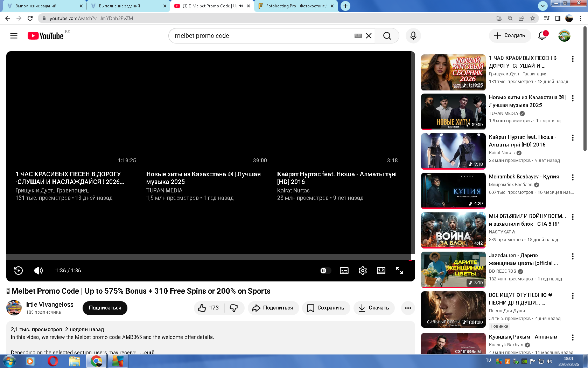Open Chrome three-dot menu
This screenshot has height=368, width=588.
click(581, 18)
